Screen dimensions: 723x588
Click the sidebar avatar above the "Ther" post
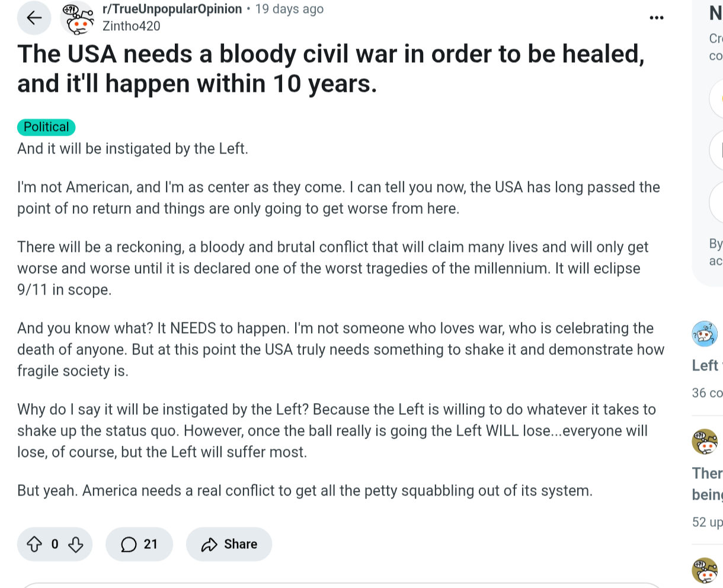point(705,442)
